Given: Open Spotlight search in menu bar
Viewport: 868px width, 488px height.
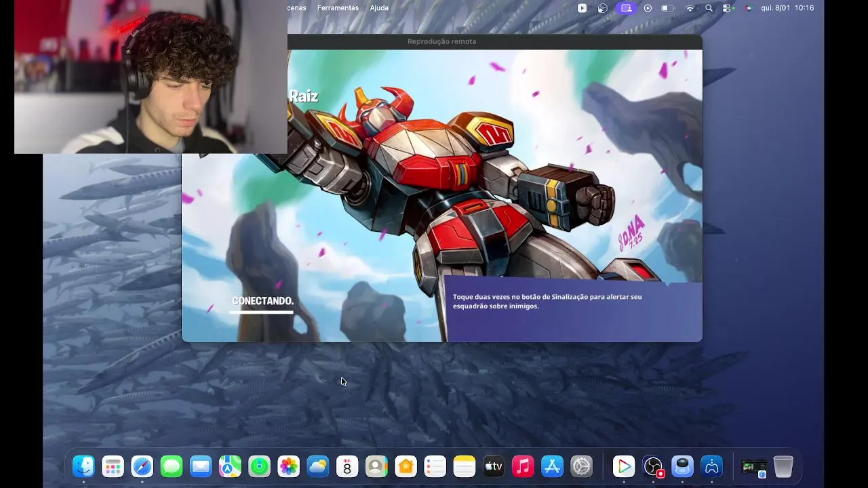Looking at the screenshot, I should [709, 8].
